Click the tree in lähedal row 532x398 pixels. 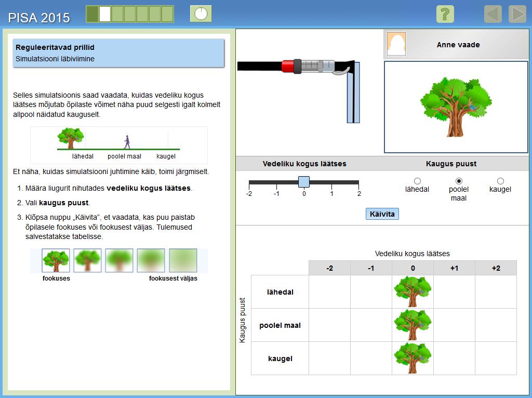[x=413, y=292]
